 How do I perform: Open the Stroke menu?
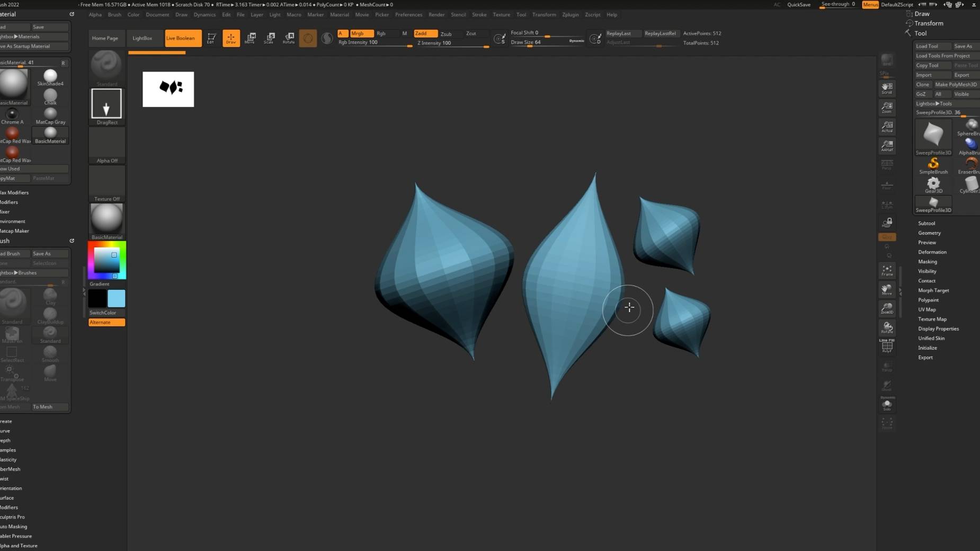click(479, 15)
